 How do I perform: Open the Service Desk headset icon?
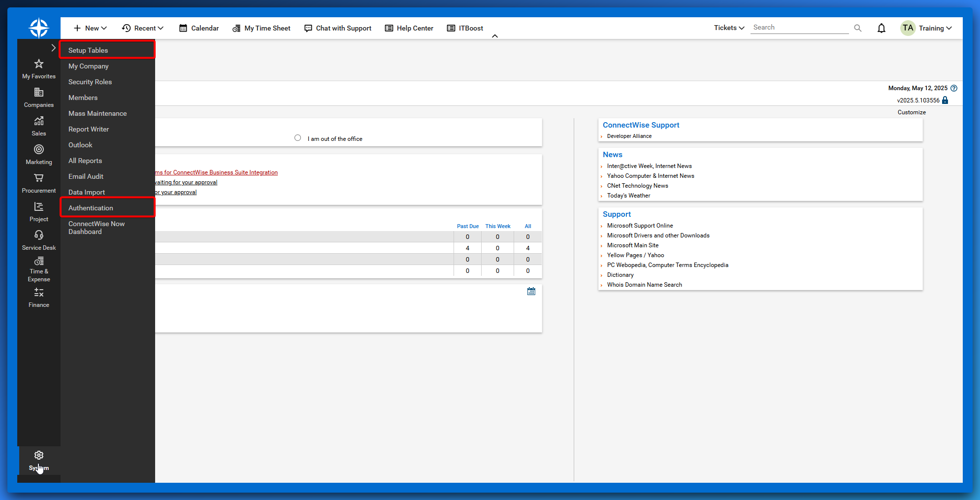point(39,235)
